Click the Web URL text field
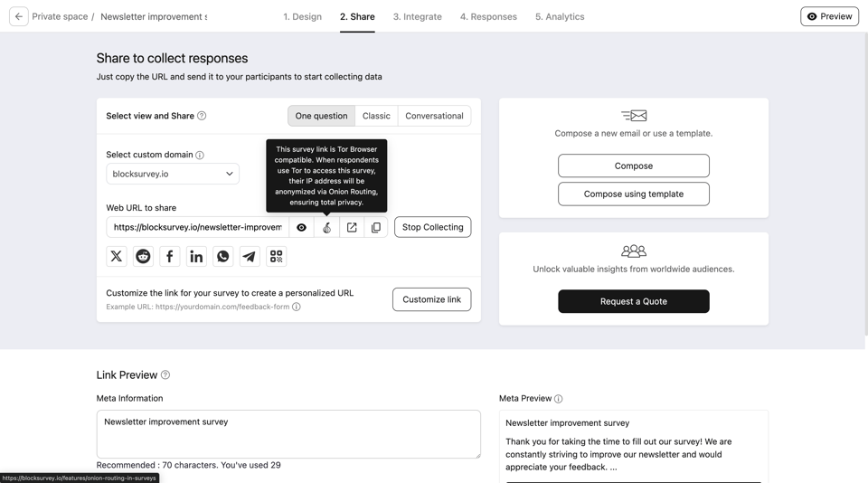 (x=198, y=227)
